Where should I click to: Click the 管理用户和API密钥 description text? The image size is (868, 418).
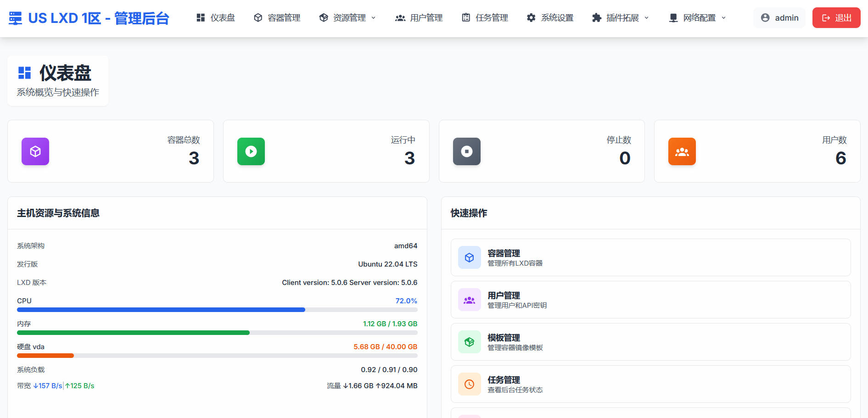point(517,306)
